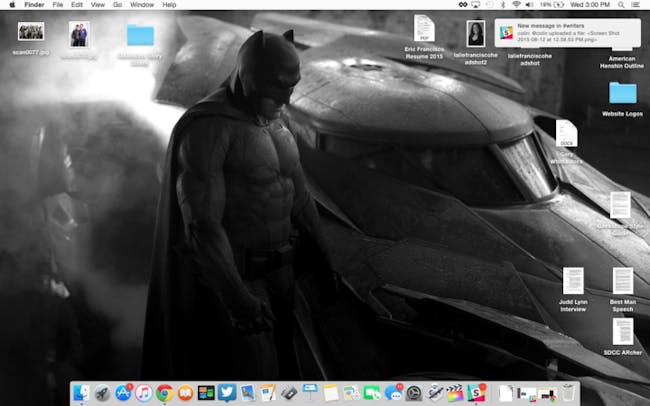The image size is (650, 406).
Task: Launch Final Cut Pro from dock
Action: [455, 393]
